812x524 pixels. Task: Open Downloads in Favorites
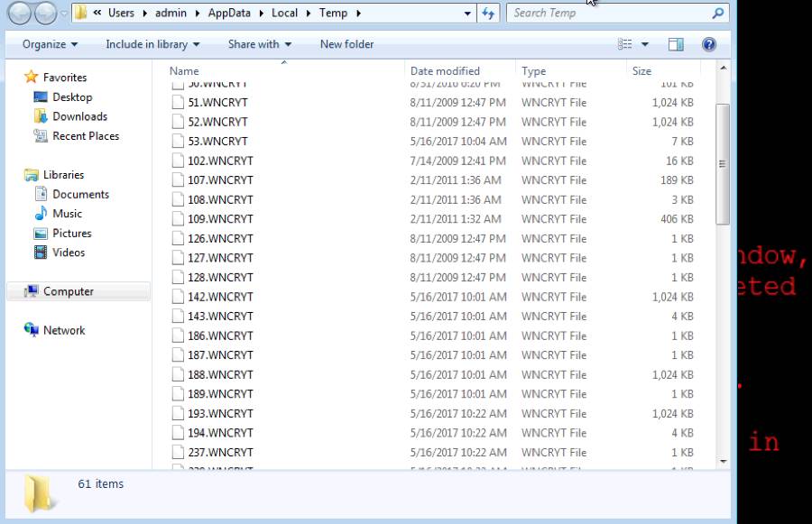click(x=79, y=116)
